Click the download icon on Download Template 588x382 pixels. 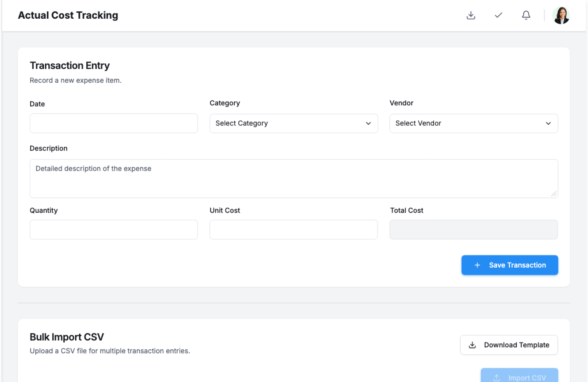(472, 345)
